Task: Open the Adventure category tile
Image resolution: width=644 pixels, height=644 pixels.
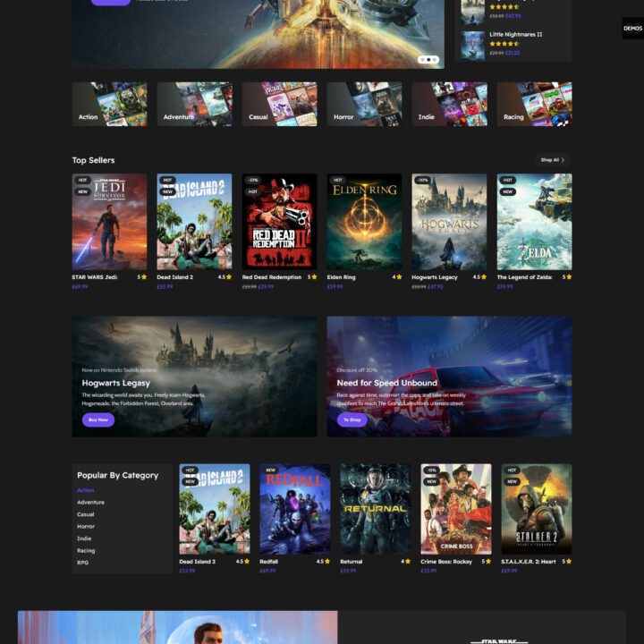Action: click(x=194, y=104)
